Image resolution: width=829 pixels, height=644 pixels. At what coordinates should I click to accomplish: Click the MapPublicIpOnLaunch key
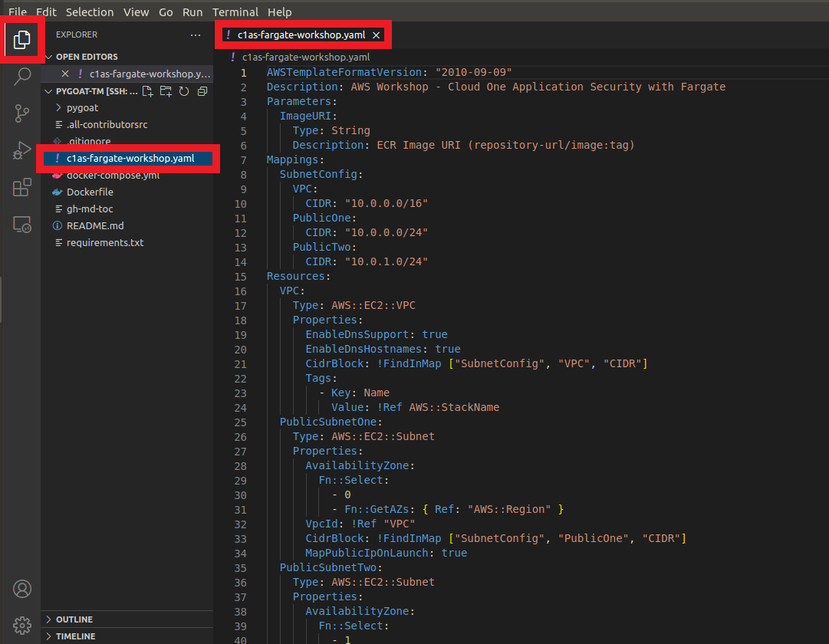click(x=367, y=553)
